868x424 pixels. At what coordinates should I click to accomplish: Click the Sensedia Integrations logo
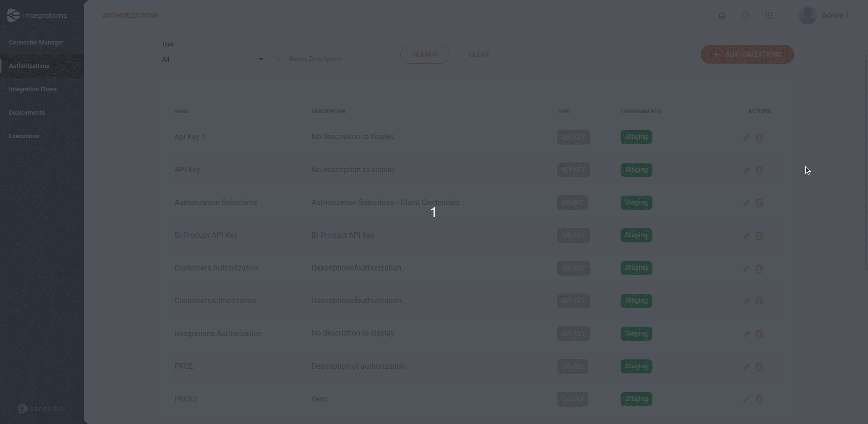pos(37,15)
